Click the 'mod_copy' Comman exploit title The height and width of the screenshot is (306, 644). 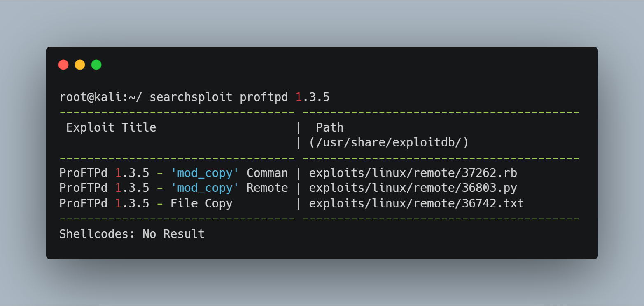coord(229,173)
